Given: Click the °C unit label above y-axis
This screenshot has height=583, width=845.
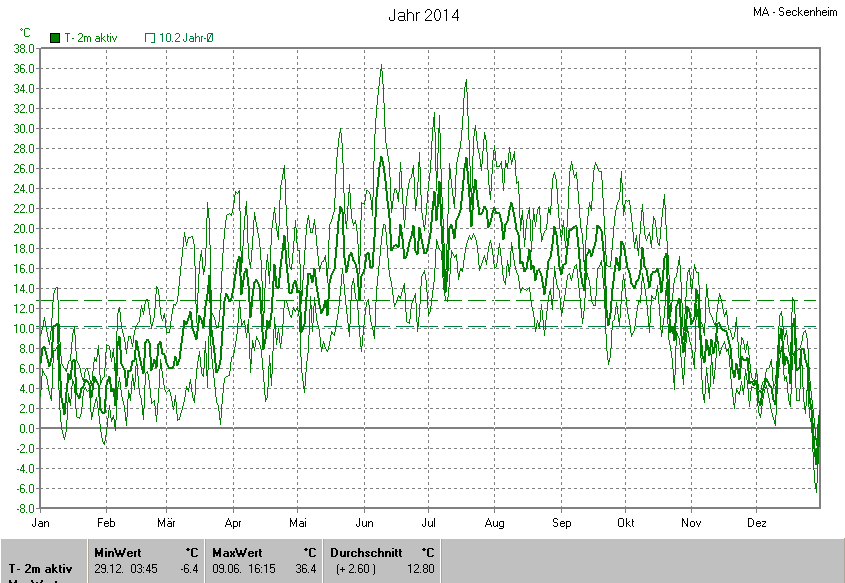Looking at the screenshot, I should [25, 33].
